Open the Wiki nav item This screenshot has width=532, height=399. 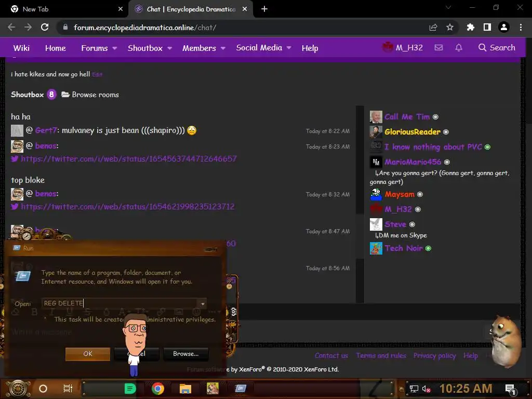21,48
